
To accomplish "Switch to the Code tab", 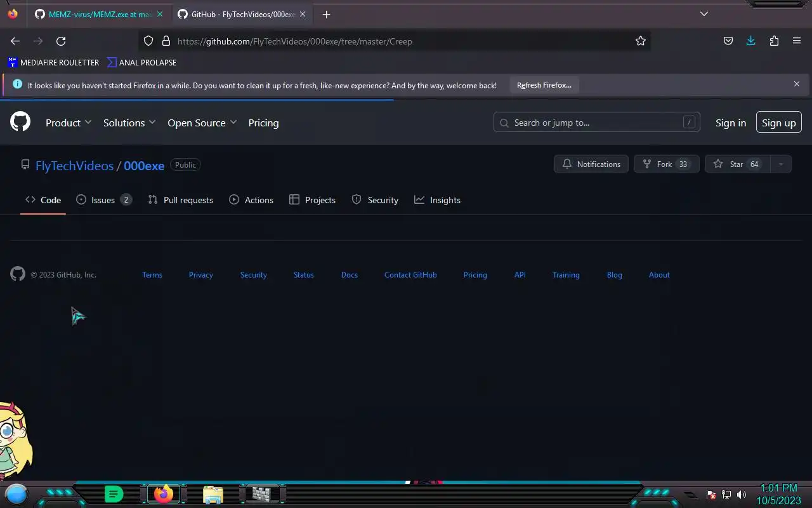I will pyautogui.click(x=43, y=199).
